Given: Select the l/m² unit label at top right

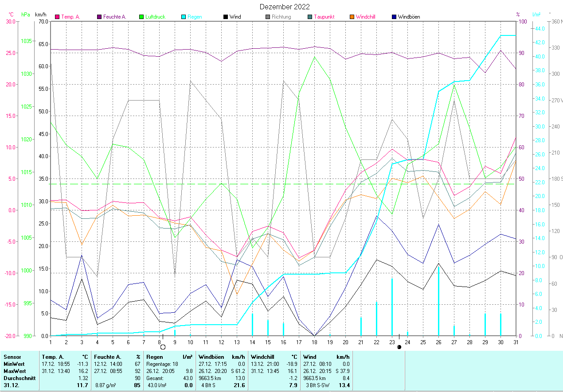Looking at the screenshot, I should [x=536, y=15].
